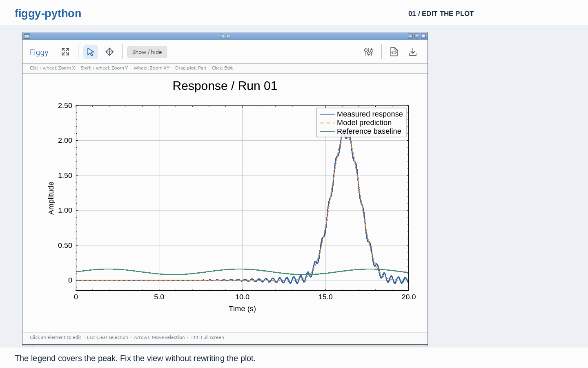Click the y-axis tick label 2.50

[65, 105]
